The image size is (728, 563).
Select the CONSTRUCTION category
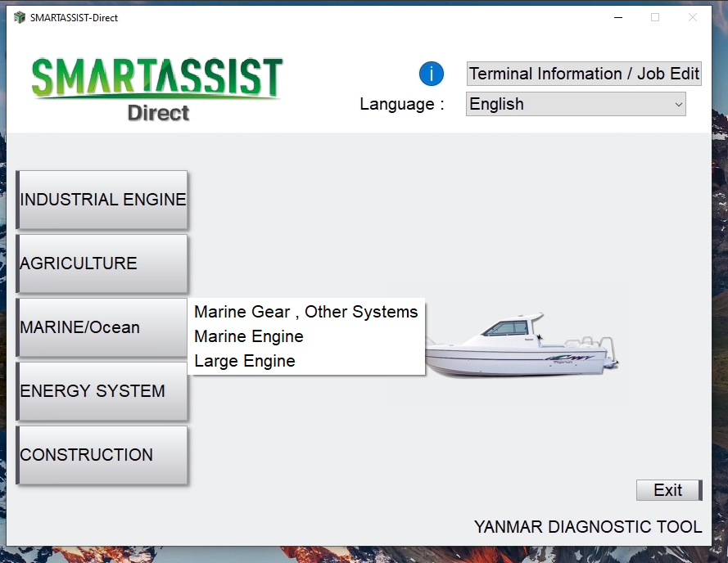tap(102, 454)
